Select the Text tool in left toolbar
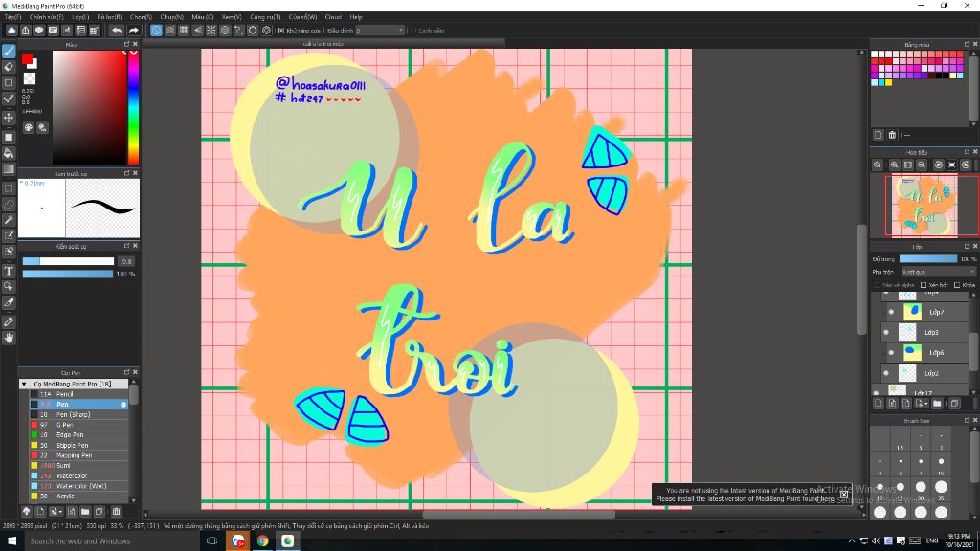Image resolution: width=980 pixels, height=551 pixels. point(9,271)
